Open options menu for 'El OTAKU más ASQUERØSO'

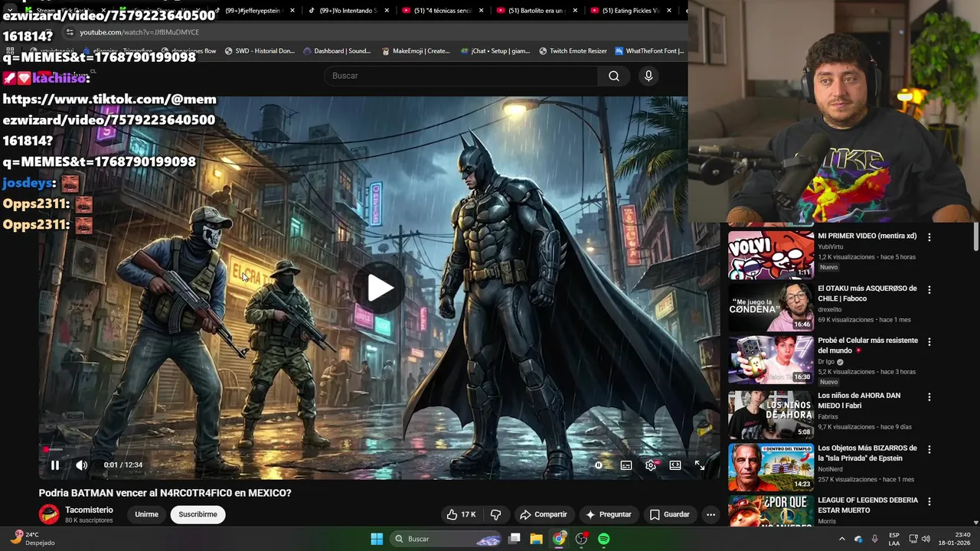pyautogui.click(x=929, y=290)
